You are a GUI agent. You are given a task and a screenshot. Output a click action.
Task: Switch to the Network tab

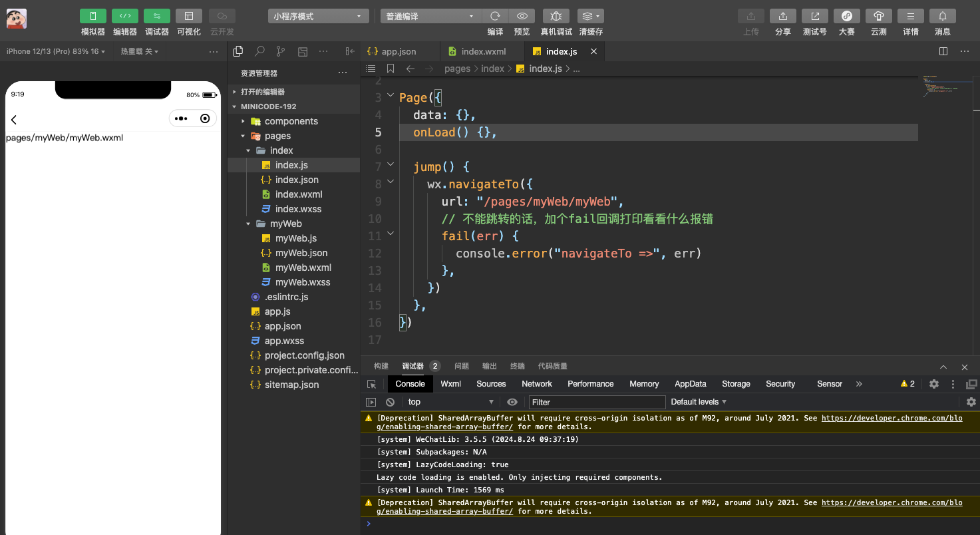537,384
